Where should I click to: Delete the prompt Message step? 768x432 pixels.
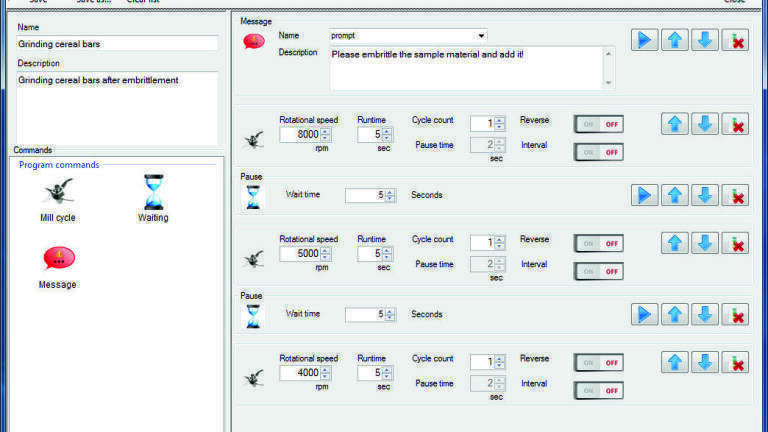click(735, 40)
